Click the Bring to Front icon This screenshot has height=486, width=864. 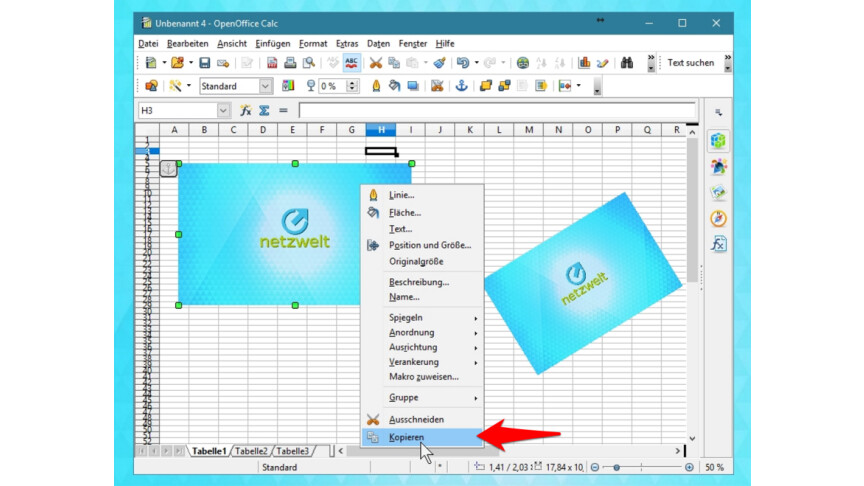point(485,86)
